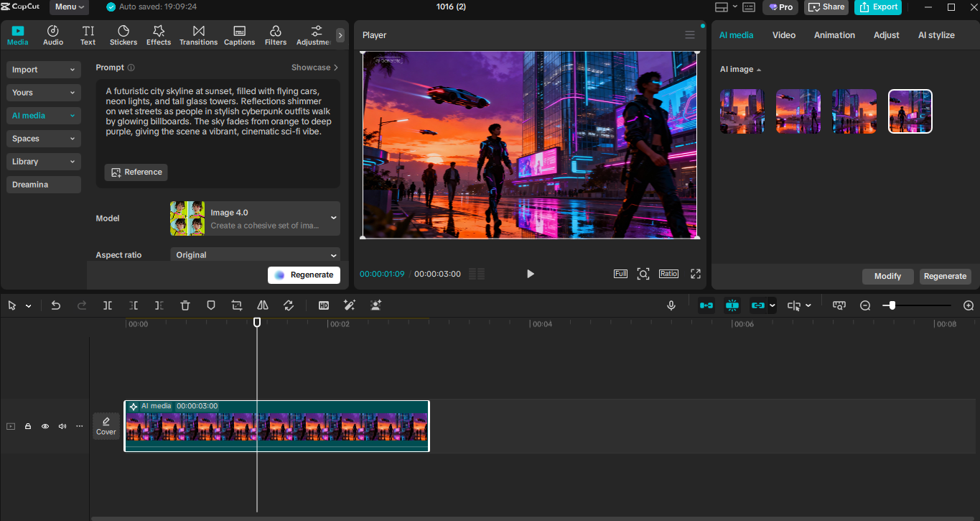Select the fourth AI image thumbnail
This screenshot has height=521, width=980.
coord(910,111)
